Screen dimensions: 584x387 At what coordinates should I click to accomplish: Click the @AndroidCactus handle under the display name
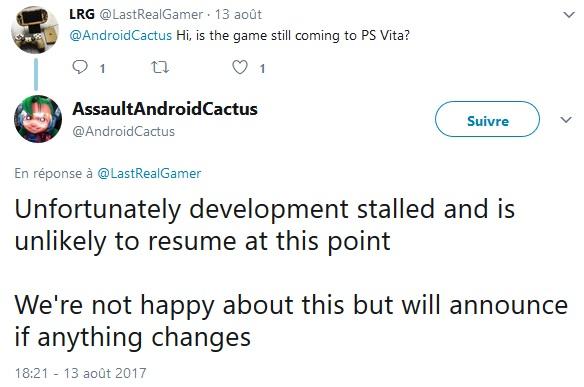tap(123, 131)
